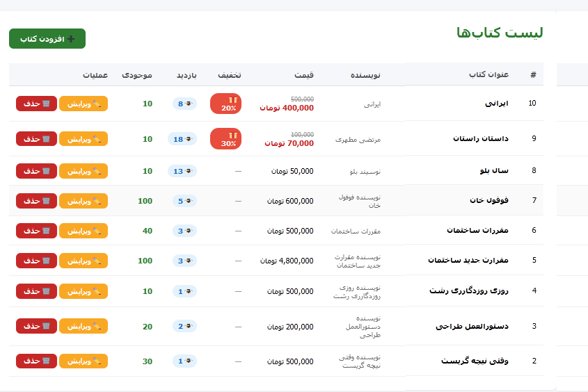The image size is (588, 392).
Task: Delete the مقرارت جدید ساختمان book
Action: coord(36,261)
